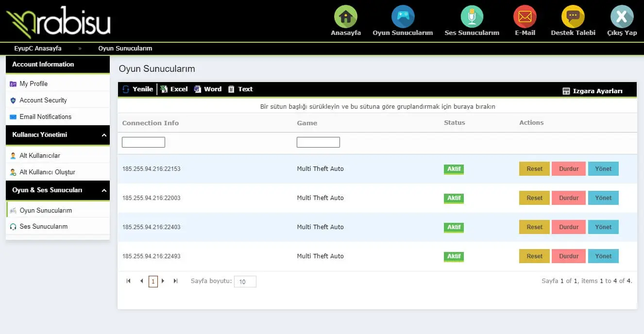644x334 pixels.
Task: Reset the server on port 22403
Action: (534, 227)
